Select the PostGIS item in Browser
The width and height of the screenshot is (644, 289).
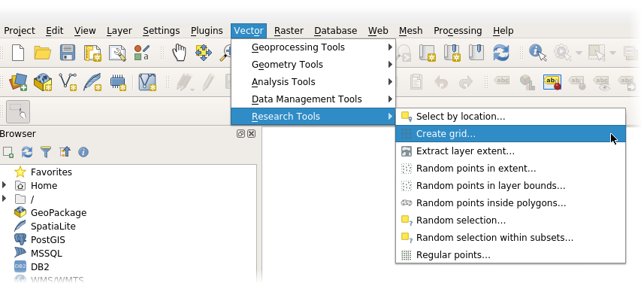tap(47, 239)
